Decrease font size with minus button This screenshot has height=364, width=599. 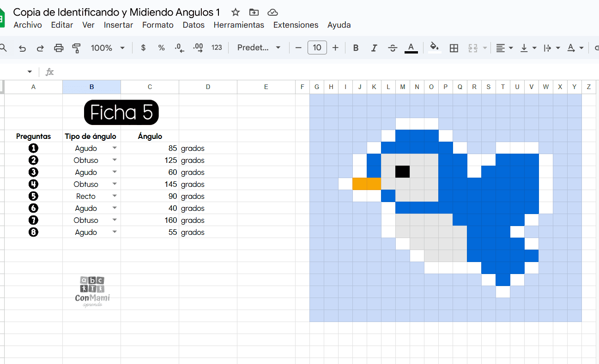tap(298, 48)
